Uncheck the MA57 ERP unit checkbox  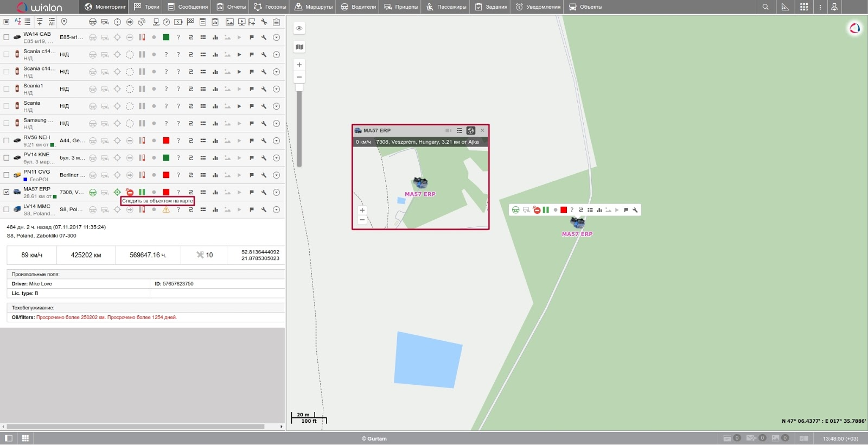coord(7,192)
